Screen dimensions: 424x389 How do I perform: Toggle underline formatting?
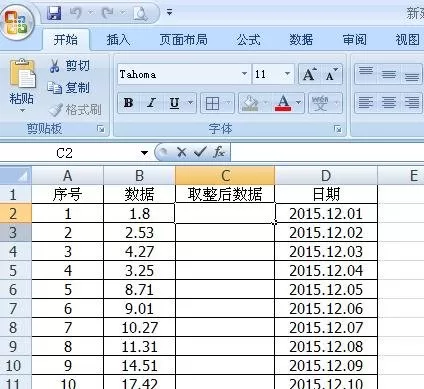[x=174, y=103]
